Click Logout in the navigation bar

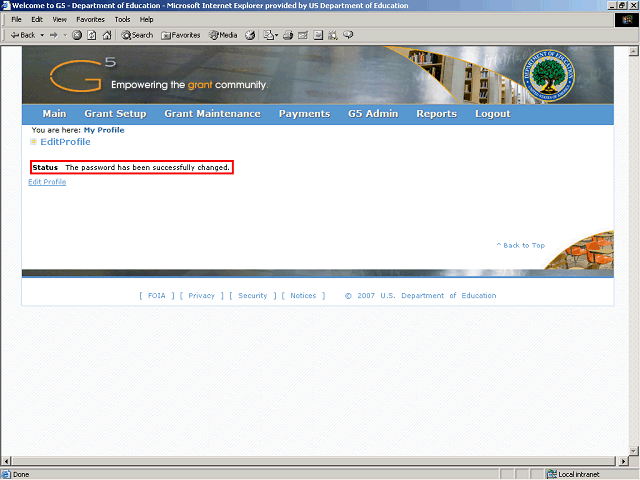click(493, 114)
